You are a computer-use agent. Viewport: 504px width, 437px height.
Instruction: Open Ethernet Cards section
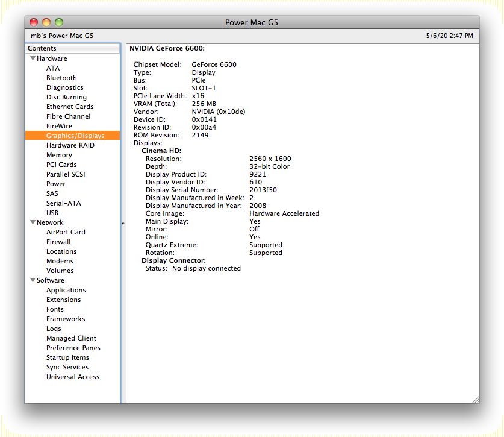pos(70,107)
